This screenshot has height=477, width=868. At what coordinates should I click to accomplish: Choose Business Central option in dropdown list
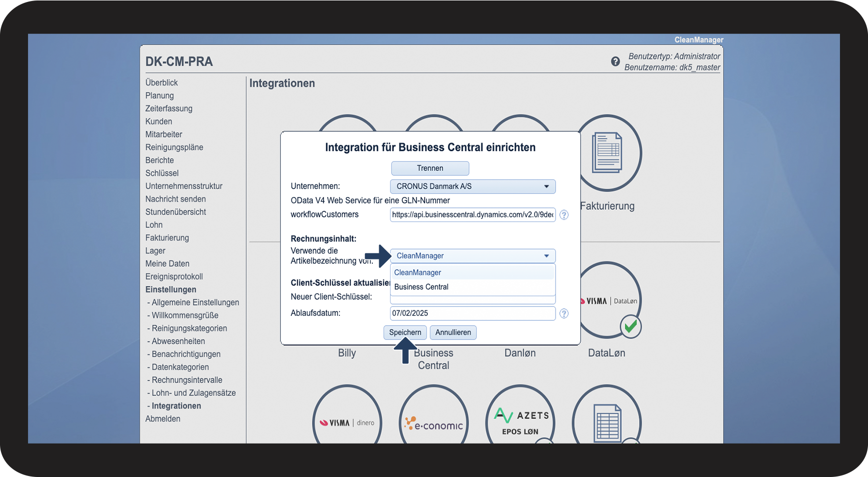tap(473, 287)
